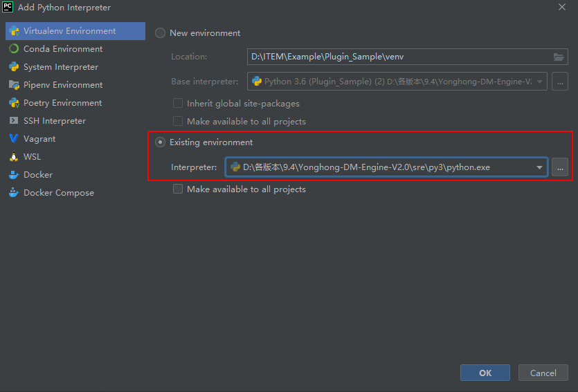Select the Existing environment radio button
This screenshot has width=578, height=392.
point(161,142)
